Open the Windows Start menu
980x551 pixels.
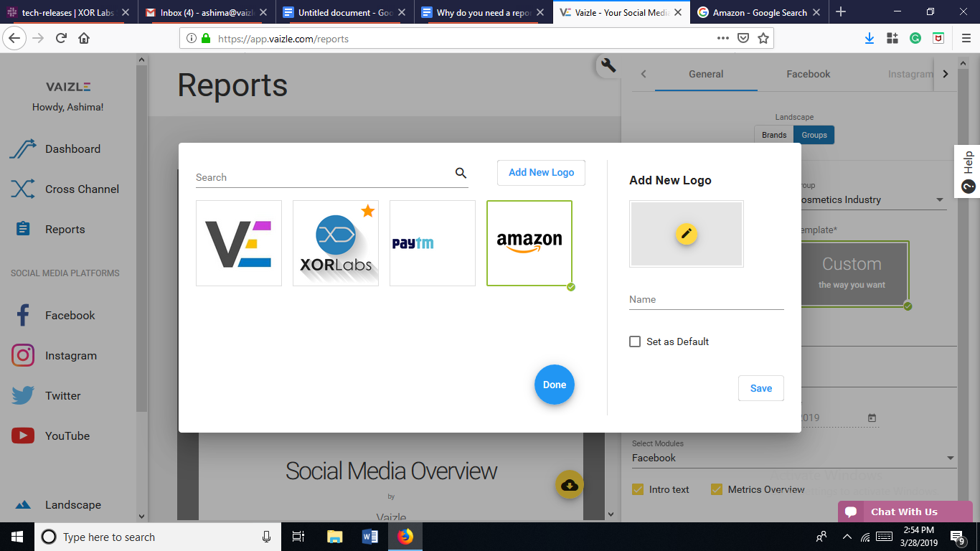17,537
